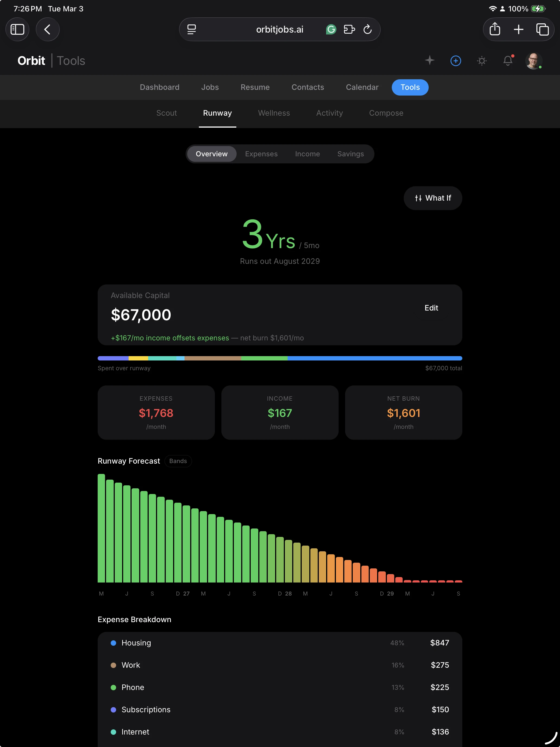The width and height of the screenshot is (560, 747).
Task: Click the Spent over runway progress bar
Action: (280, 358)
